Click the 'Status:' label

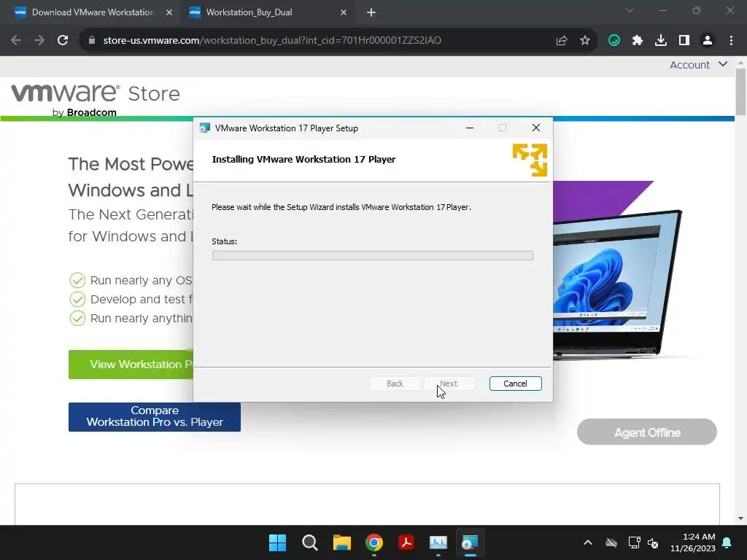coord(225,241)
